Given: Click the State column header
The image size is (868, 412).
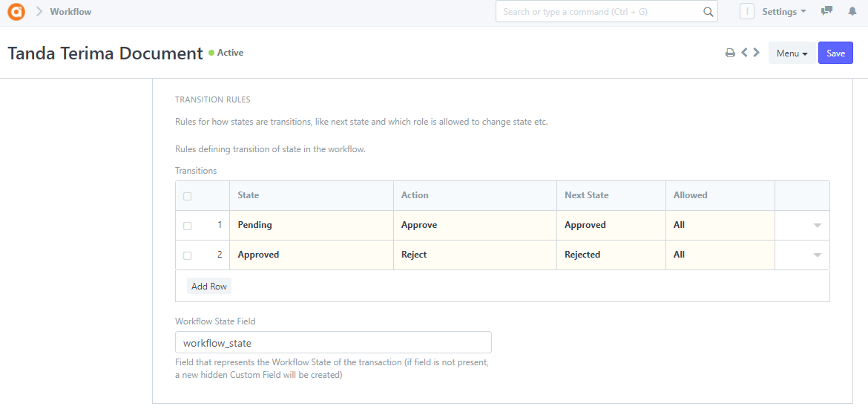Looking at the screenshot, I should [x=312, y=195].
